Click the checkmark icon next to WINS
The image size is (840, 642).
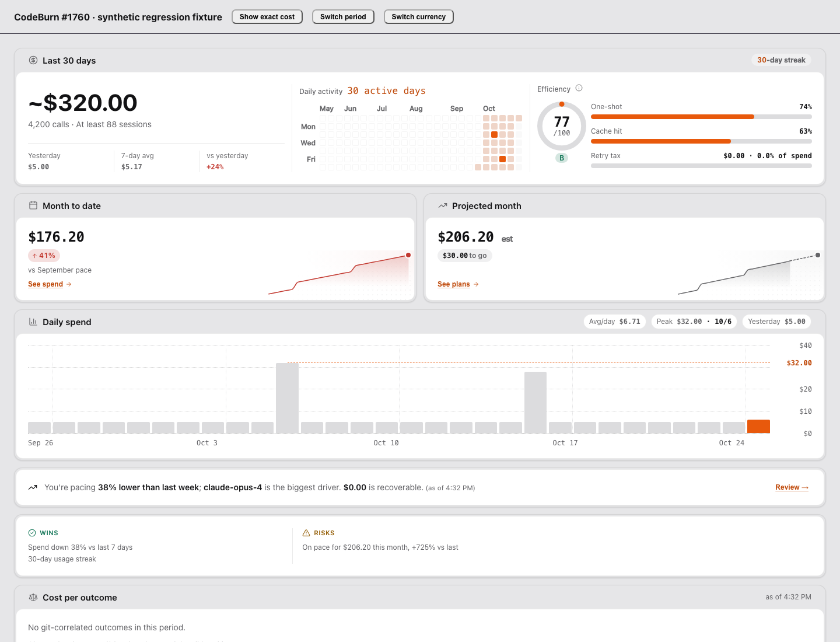pos(32,533)
